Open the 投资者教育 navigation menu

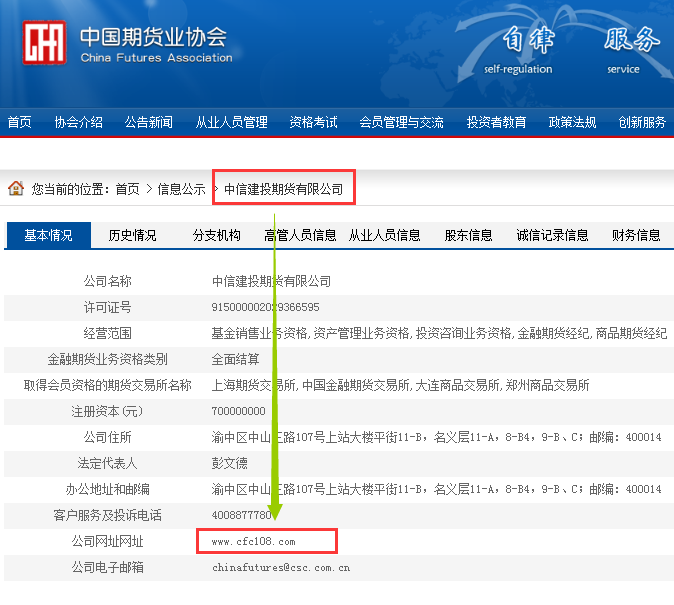(x=496, y=122)
